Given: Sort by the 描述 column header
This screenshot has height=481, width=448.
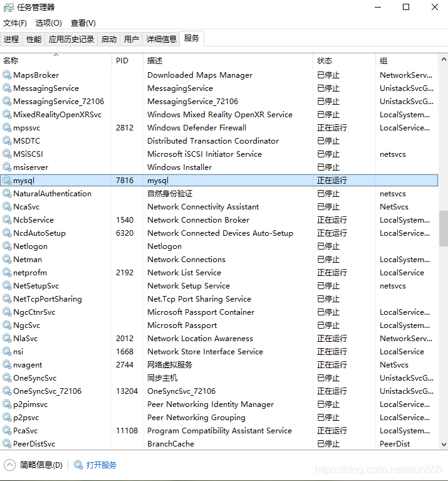Looking at the screenshot, I should pos(228,60).
